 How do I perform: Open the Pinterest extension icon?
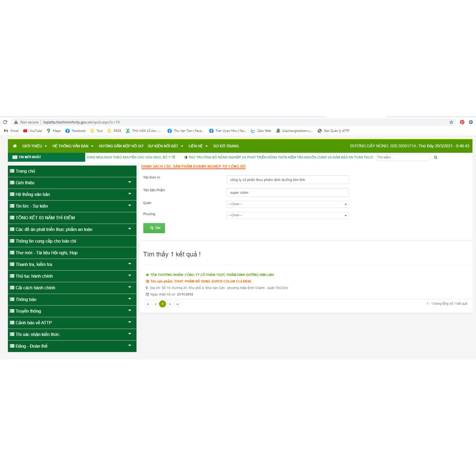click(x=462, y=122)
